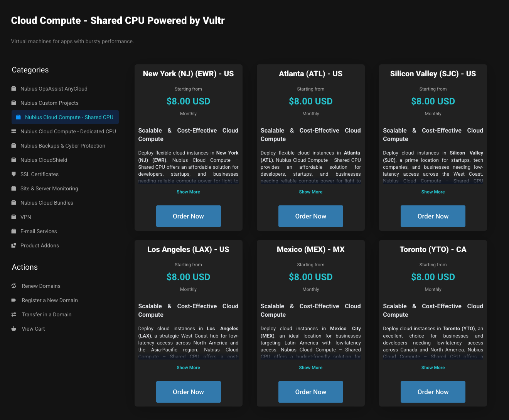This screenshot has height=420, width=509.
Task: Expand the Atlanta plan description
Action: (310, 192)
